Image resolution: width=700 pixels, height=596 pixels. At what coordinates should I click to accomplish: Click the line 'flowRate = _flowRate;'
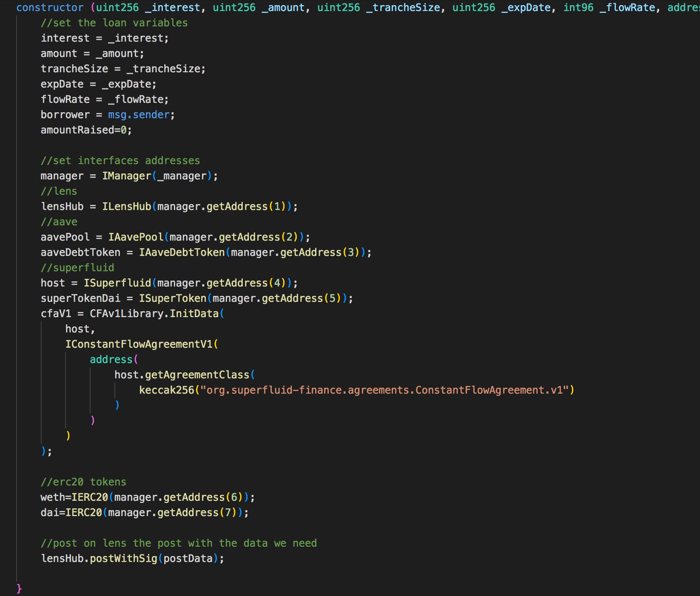click(x=105, y=99)
